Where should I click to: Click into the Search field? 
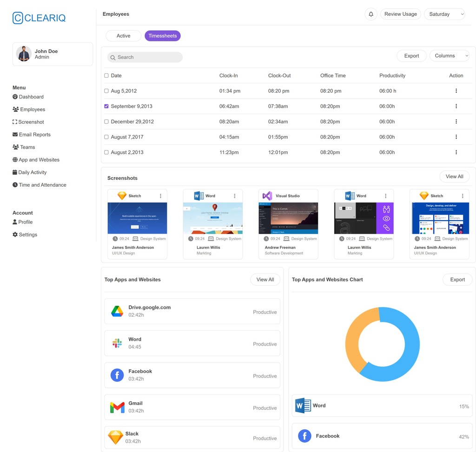[145, 57]
